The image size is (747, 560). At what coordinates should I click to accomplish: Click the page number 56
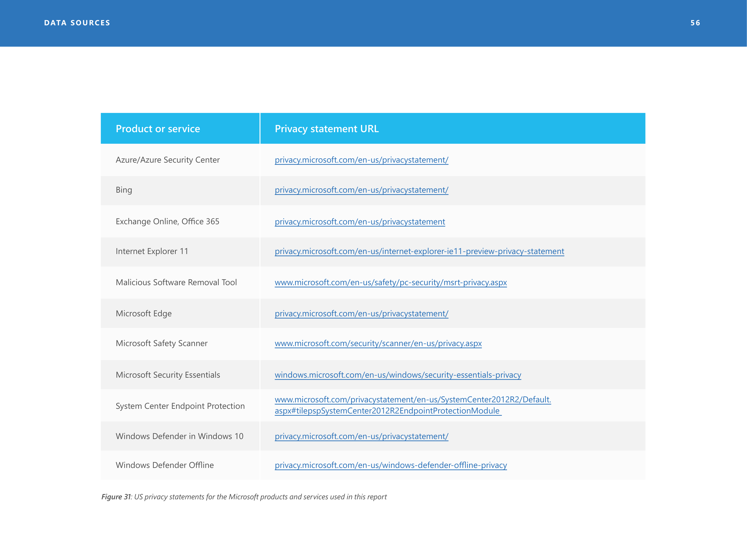695,23
